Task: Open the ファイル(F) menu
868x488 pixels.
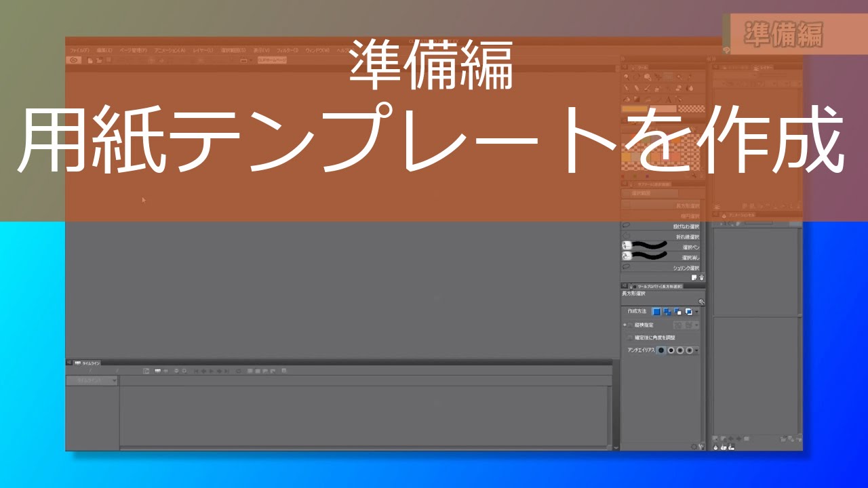Action: [79, 50]
